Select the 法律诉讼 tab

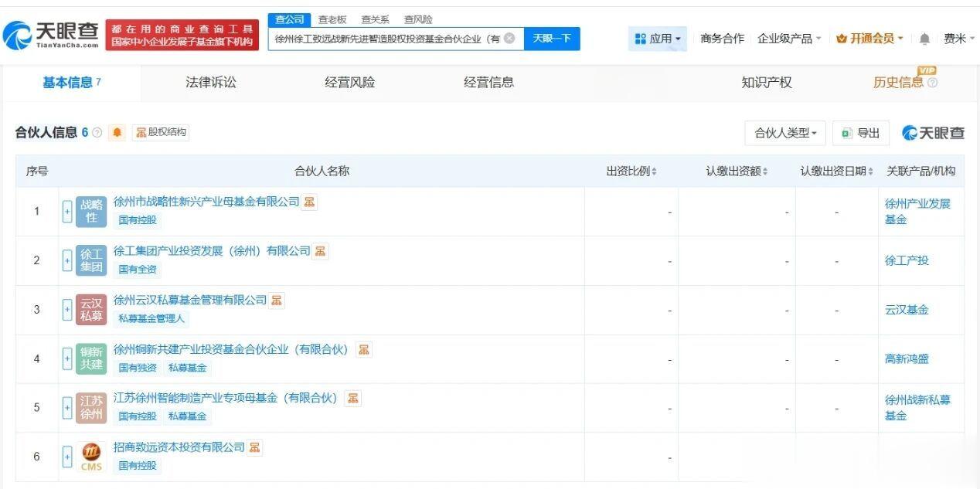tap(211, 82)
